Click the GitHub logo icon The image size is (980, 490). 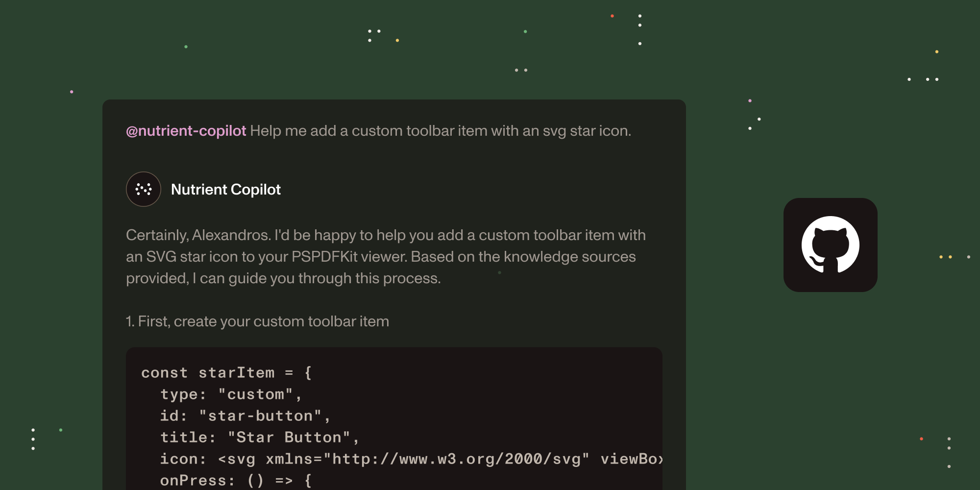click(830, 245)
